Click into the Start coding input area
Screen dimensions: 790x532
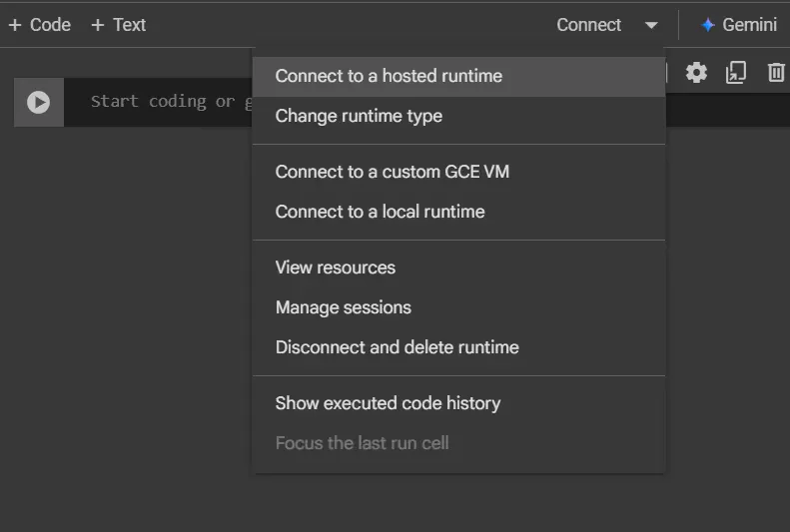coord(158,102)
